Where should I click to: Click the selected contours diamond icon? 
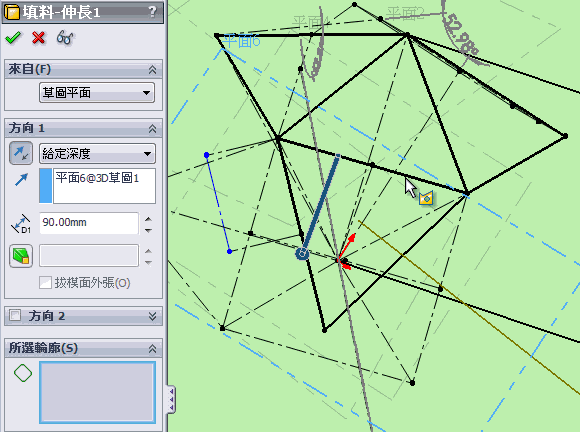23,373
